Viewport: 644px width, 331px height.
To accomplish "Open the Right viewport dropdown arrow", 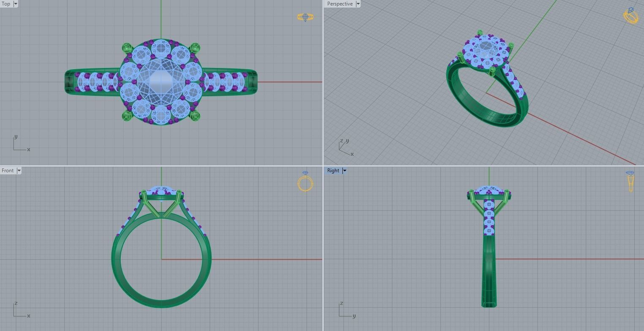I will pos(344,171).
